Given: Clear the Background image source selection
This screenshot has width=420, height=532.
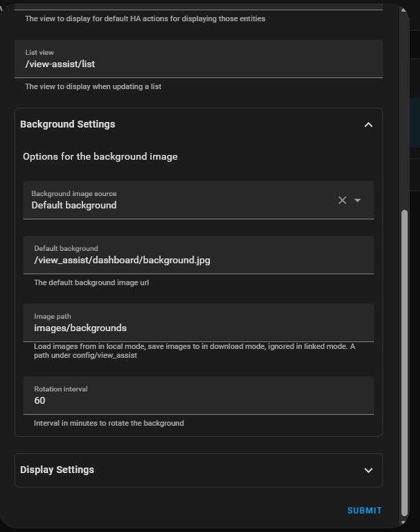Looking at the screenshot, I should pos(342,200).
